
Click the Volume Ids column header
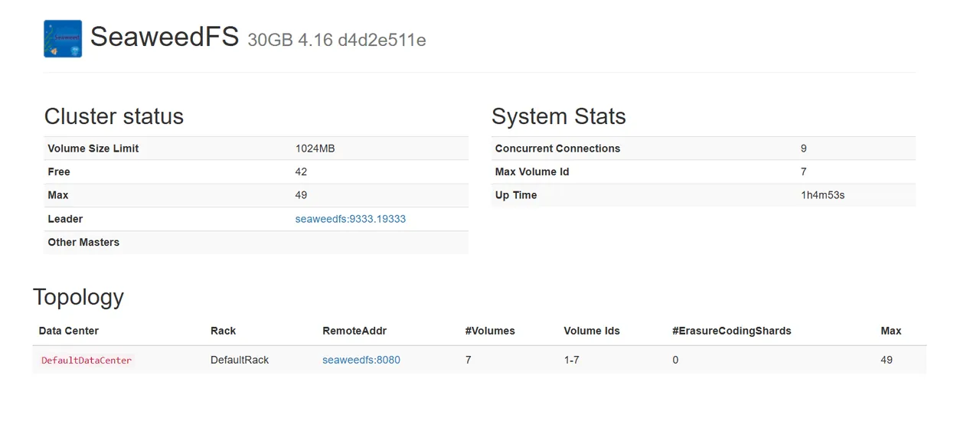click(x=592, y=331)
